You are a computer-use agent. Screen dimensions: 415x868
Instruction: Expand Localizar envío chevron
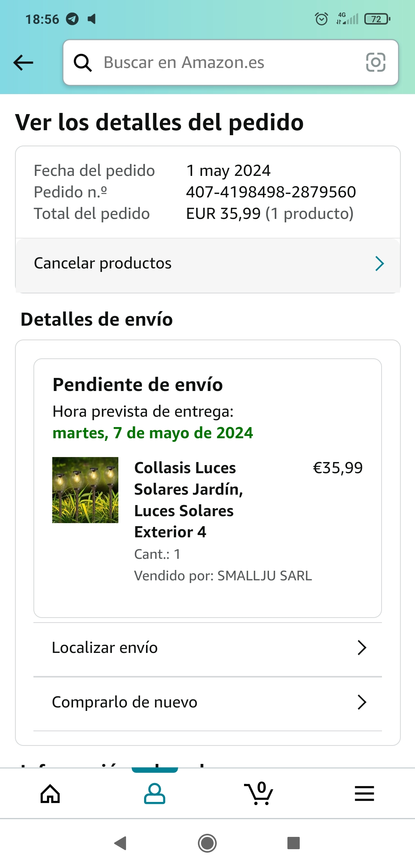click(x=362, y=648)
